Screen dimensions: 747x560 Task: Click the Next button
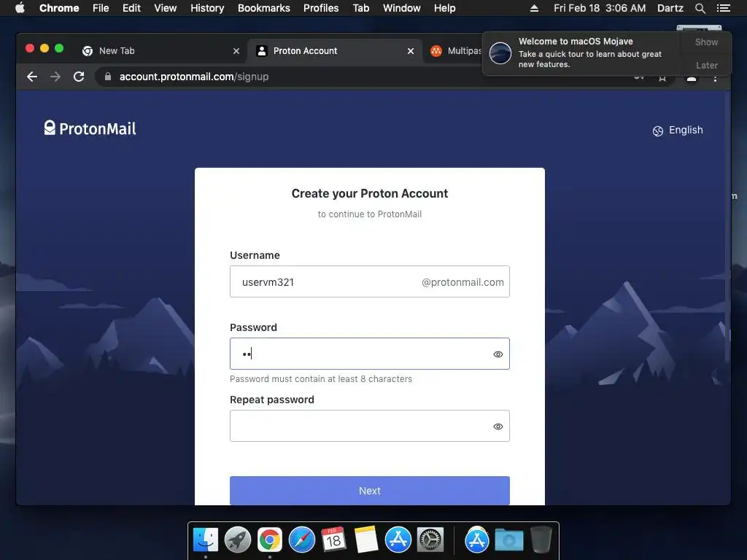pos(370,491)
